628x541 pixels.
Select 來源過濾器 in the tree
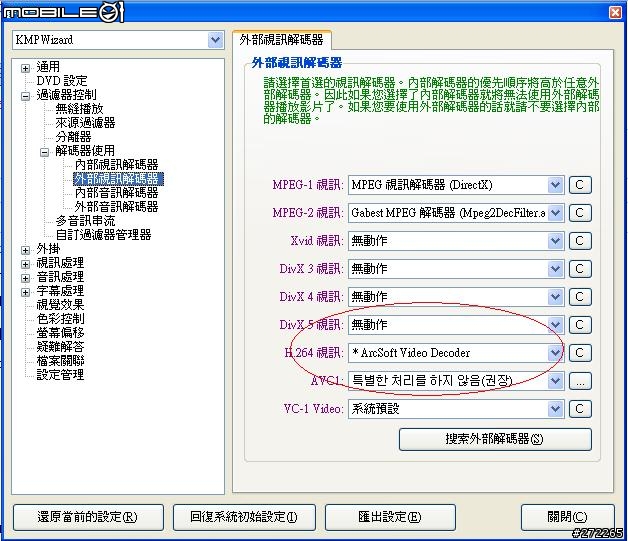coord(85,123)
